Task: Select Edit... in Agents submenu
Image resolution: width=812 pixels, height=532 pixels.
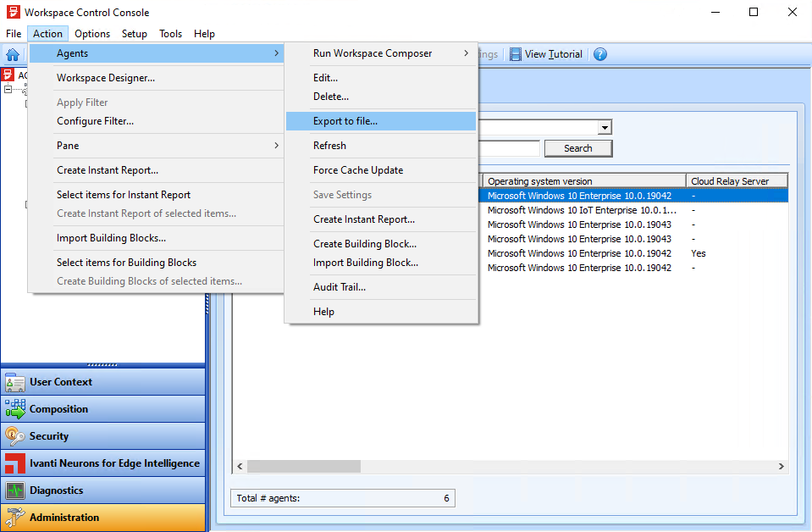Action: tap(381, 78)
